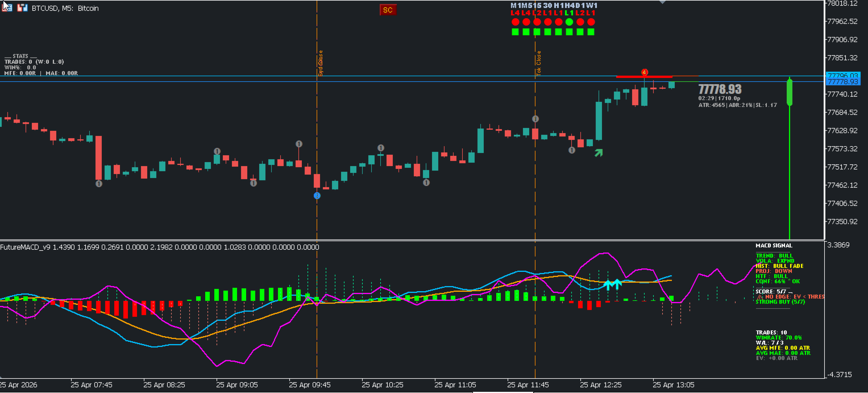Click the large 77778.93 price readout
The width and height of the screenshot is (868, 393).
pyautogui.click(x=720, y=89)
